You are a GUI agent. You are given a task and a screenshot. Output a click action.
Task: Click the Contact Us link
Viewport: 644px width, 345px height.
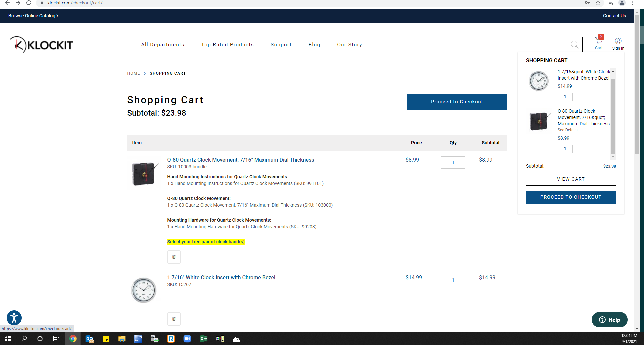pos(614,16)
